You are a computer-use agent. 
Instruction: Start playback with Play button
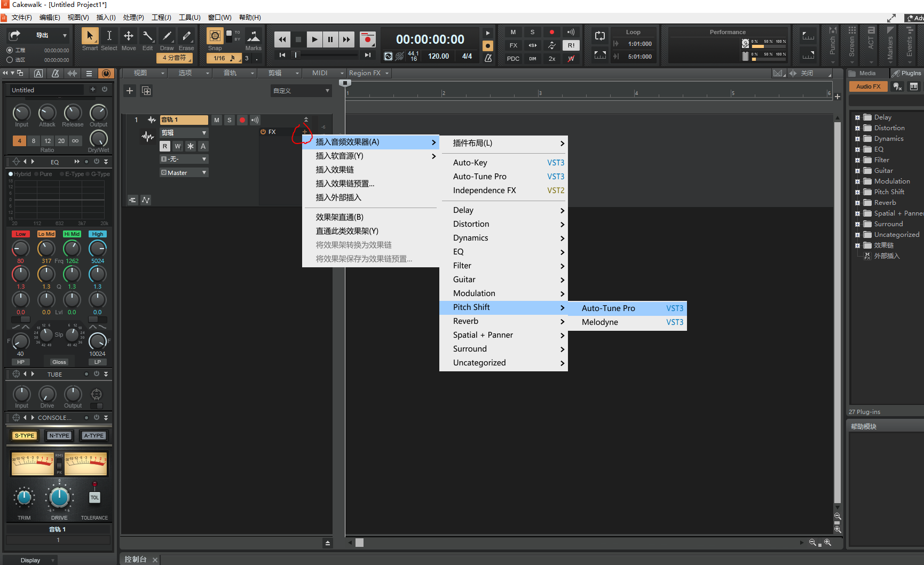pos(314,39)
